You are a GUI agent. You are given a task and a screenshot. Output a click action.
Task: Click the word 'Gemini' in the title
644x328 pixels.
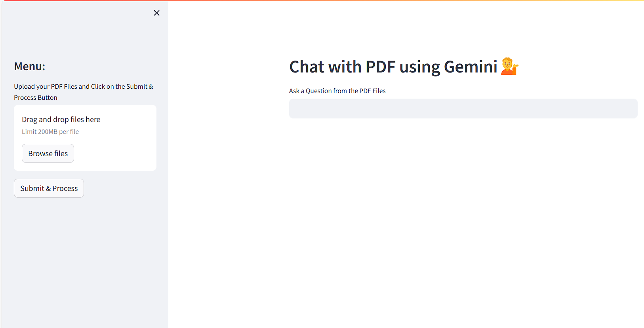coord(471,67)
